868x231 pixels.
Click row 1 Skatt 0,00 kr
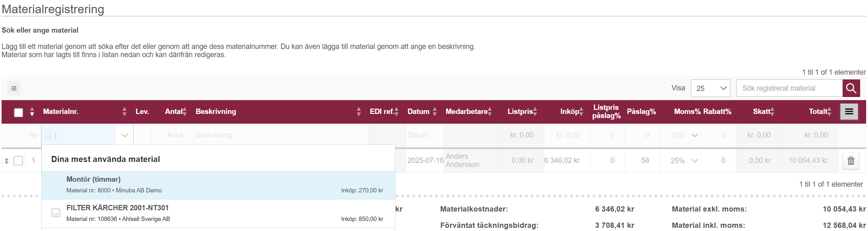pyautogui.click(x=759, y=160)
